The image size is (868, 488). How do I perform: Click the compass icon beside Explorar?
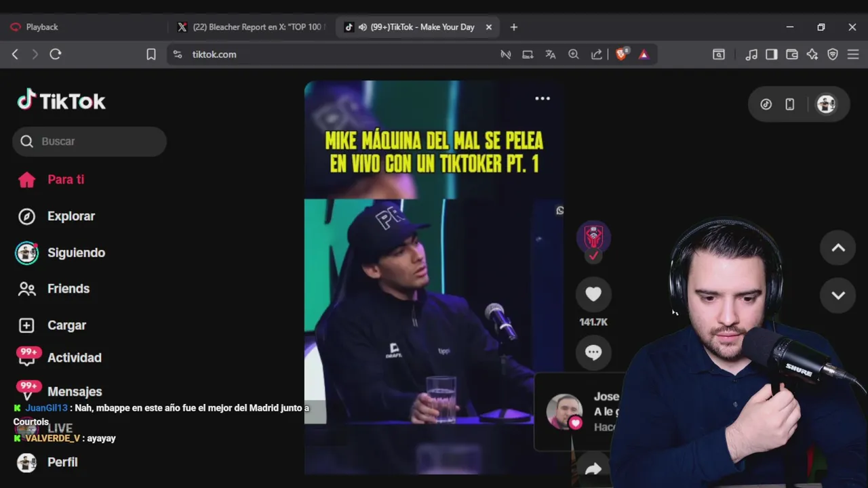tap(26, 216)
